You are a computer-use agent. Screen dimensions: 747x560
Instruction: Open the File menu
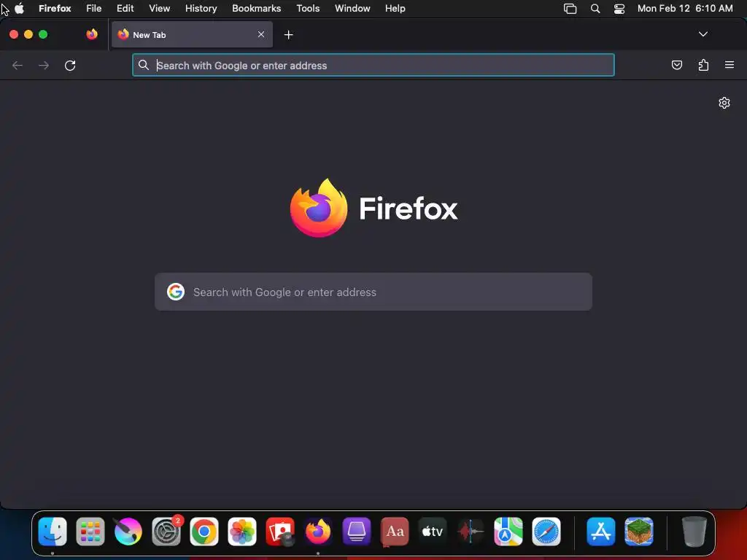click(94, 8)
